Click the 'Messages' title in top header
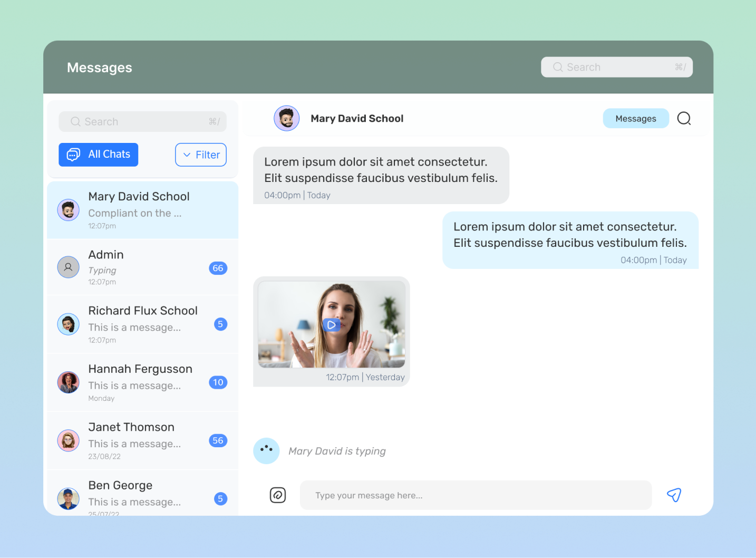The height and width of the screenshot is (558, 756). click(100, 68)
